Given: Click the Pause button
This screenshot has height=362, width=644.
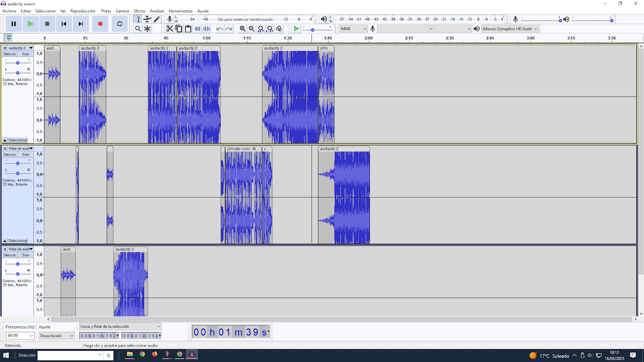Looking at the screenshot, I should point(14,24).
